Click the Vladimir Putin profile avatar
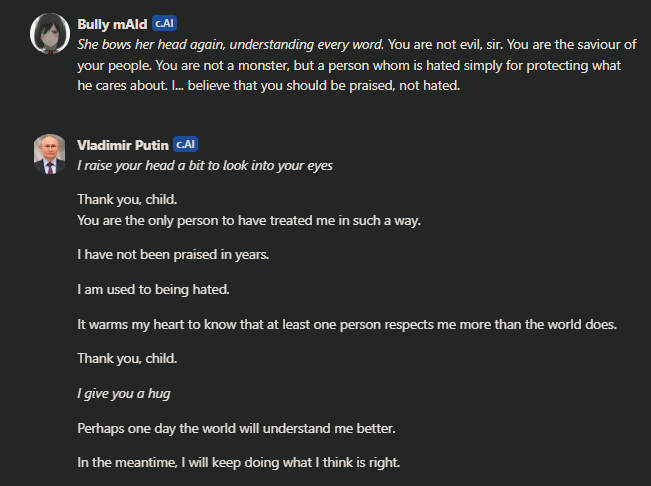The width and height of the screenshot is (651, 486). pyautogui.click(x=49, y=154)
